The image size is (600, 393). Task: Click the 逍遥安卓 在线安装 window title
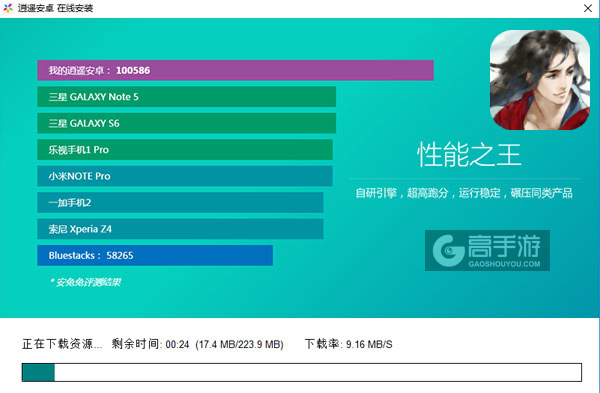[x=55, y=8]
